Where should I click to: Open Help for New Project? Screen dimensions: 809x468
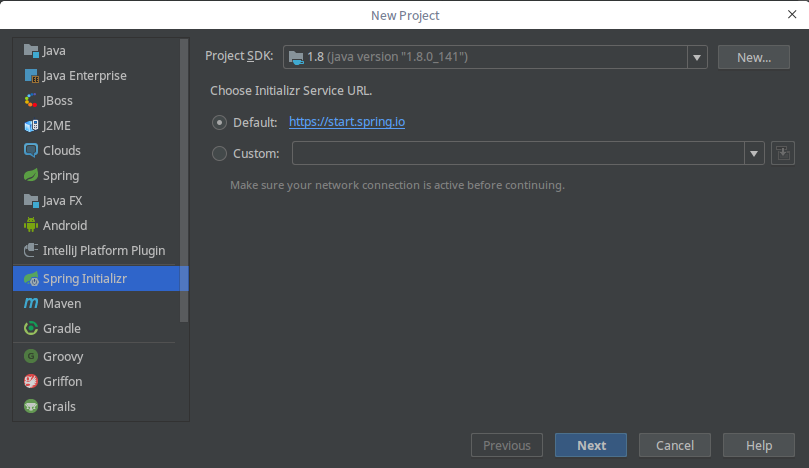coord(758,445)
